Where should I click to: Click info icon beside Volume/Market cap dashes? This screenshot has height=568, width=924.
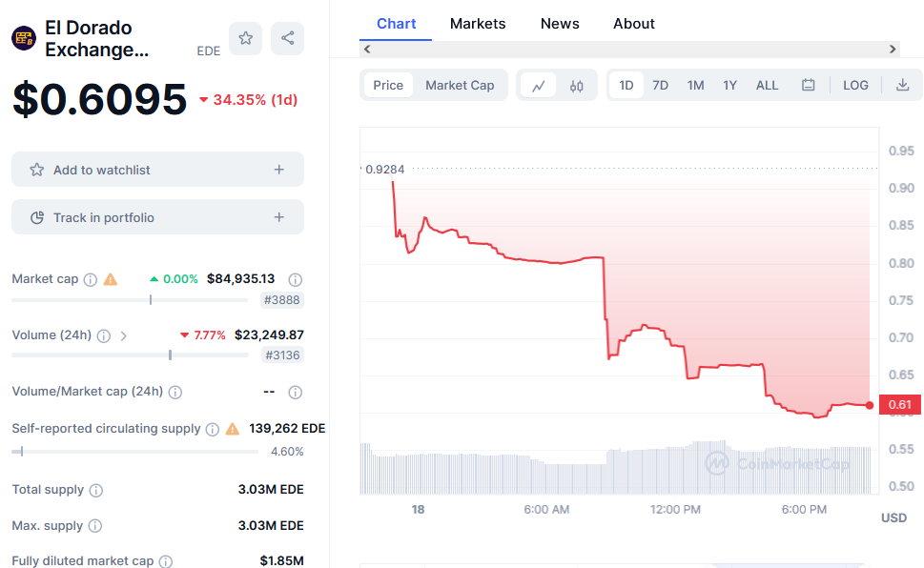click(x=296, y=392)
